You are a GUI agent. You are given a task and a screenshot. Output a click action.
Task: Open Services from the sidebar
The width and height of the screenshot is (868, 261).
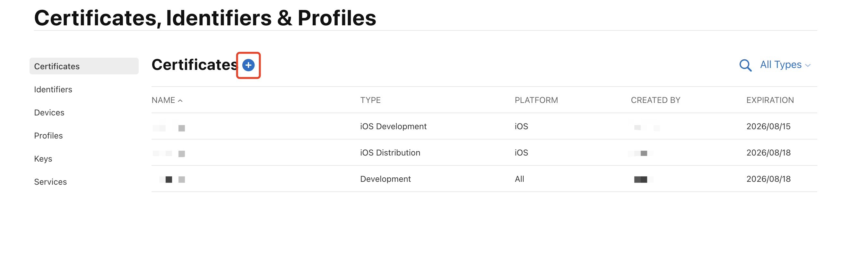(x=50, y=182)
